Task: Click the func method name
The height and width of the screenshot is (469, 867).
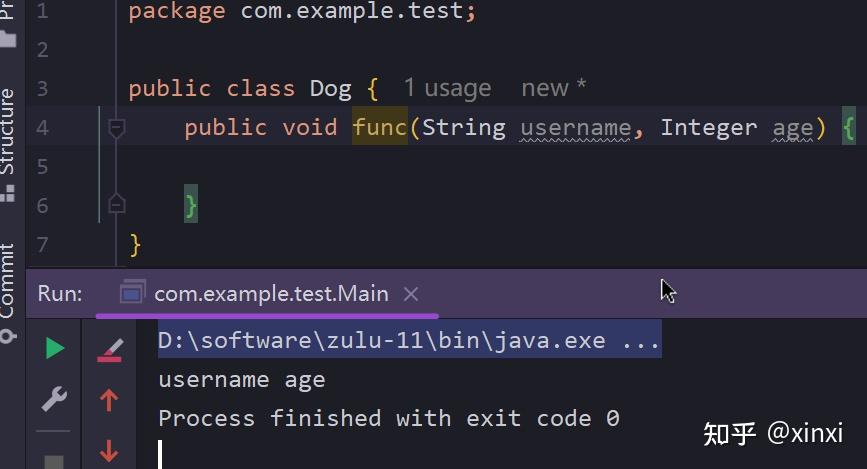Action: pyautogui.click(x=379, y=127)
